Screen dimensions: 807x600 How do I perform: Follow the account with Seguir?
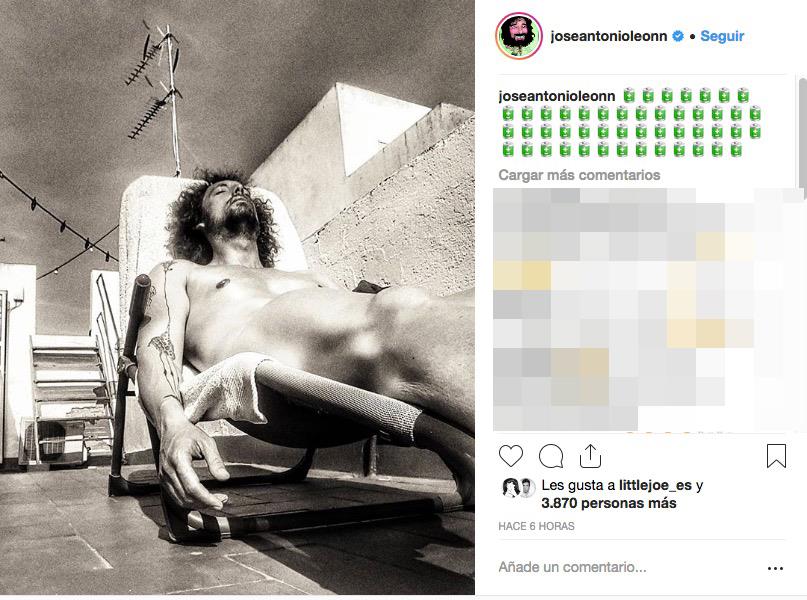(x=722, y=36)
